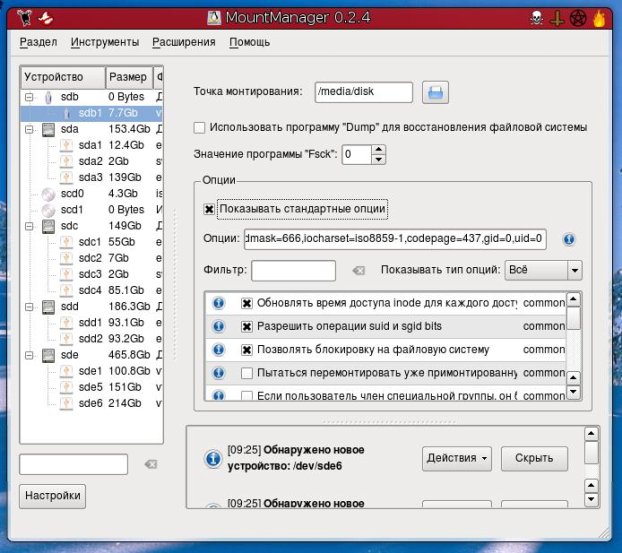Click info icon for suid and sgid option
The image size is (622, 553).
click(219, 326)
